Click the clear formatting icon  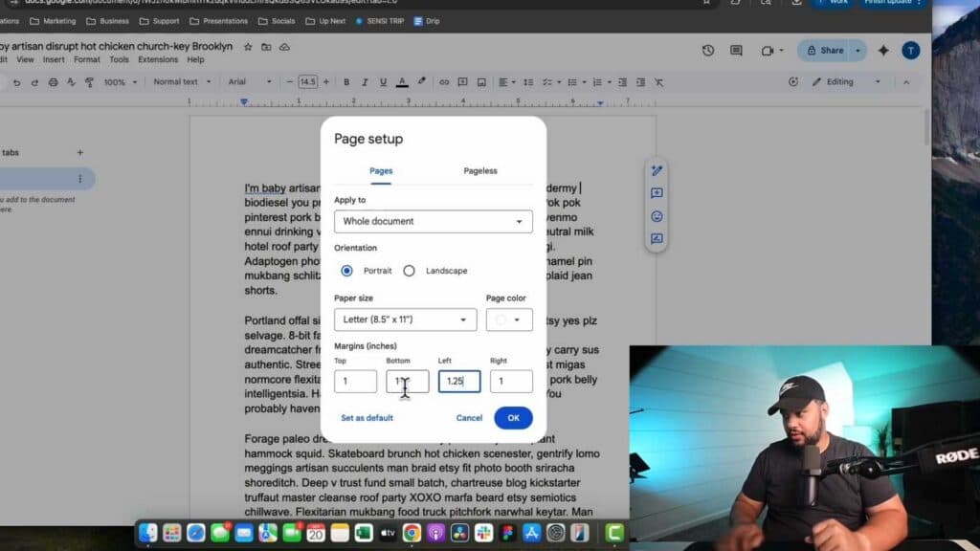click(x=658, y=82)
